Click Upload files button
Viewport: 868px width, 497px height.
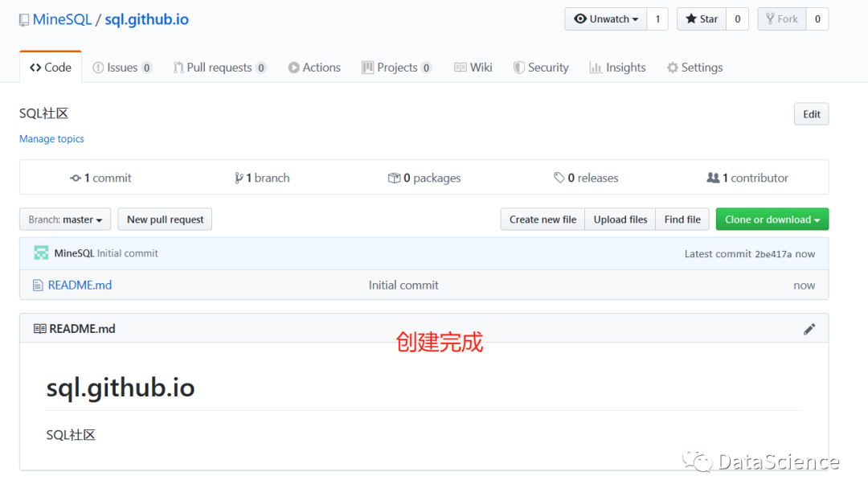coord(620,220)
